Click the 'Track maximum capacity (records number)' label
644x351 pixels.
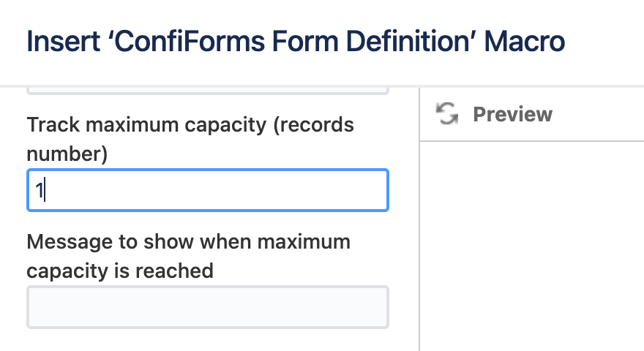click(190, 139)
